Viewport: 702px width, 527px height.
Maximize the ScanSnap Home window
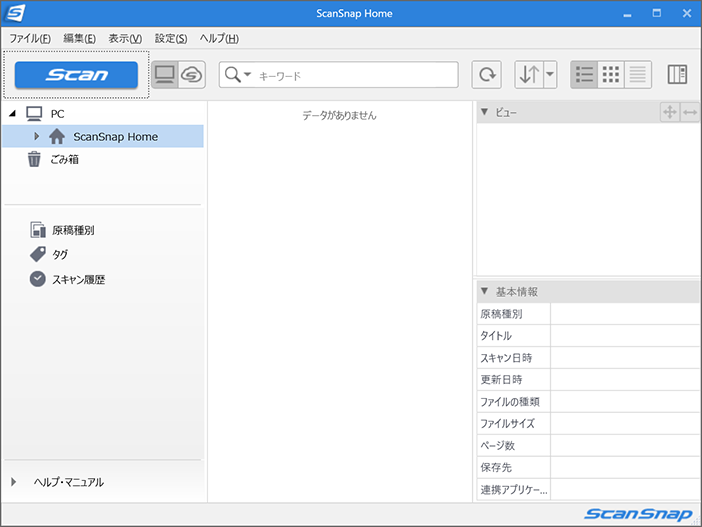[x=656, y=13]
